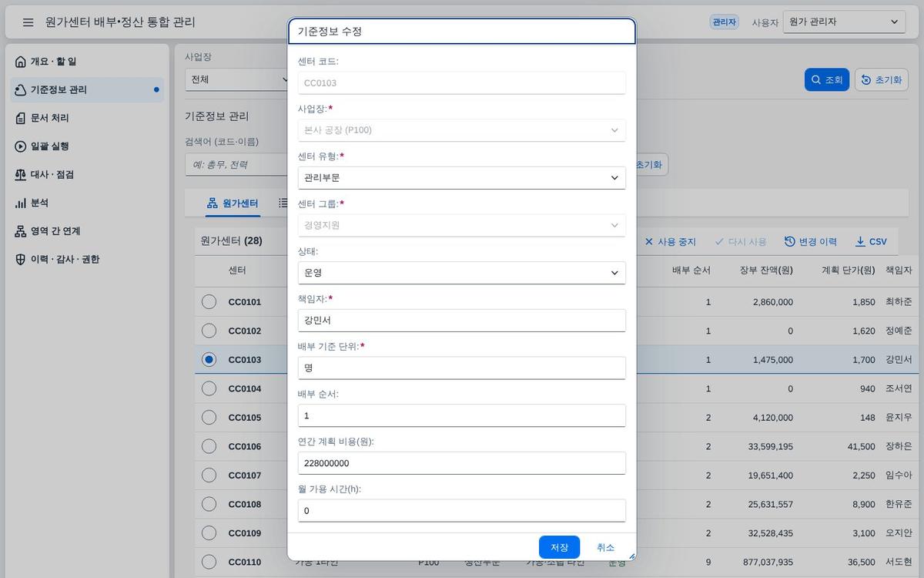Select the radio button for CC0102
924x578 pixels.
tap(209, 331)
